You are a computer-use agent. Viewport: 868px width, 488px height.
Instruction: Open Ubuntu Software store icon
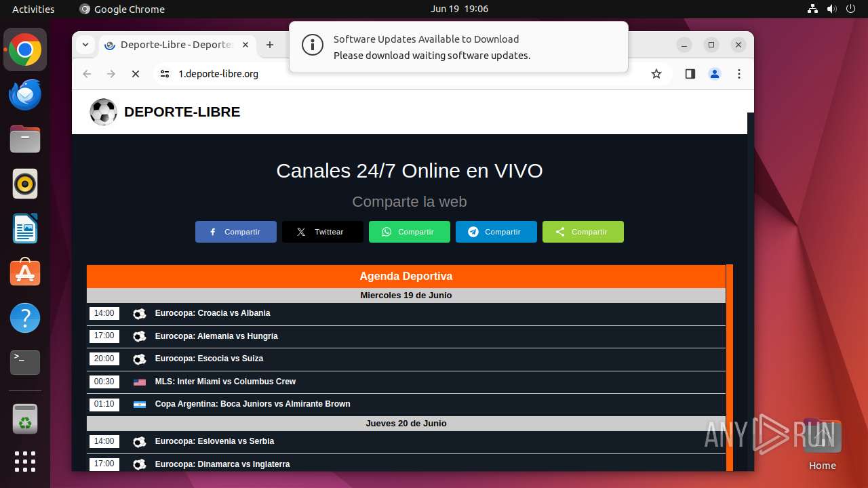click(x=25, y=273)
